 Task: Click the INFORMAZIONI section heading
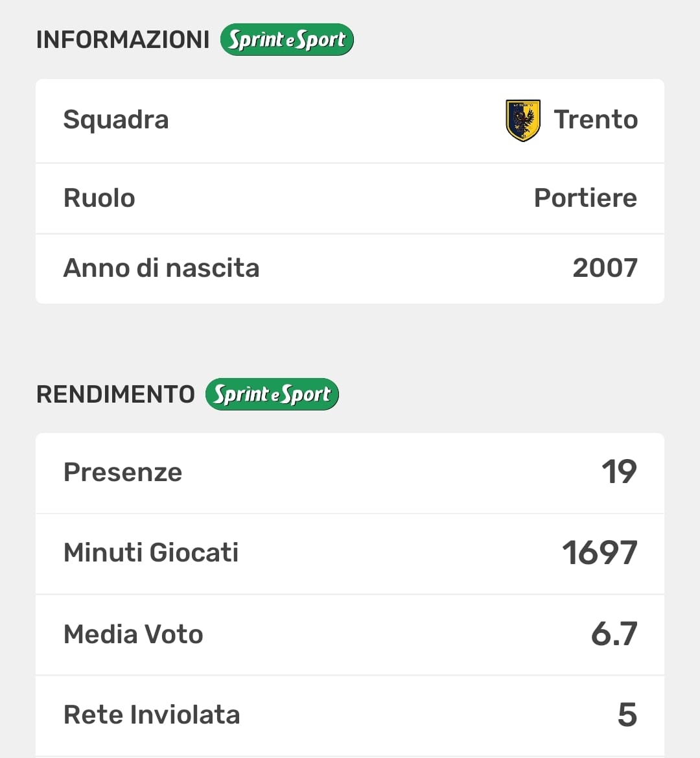click(x=122, y=40)
